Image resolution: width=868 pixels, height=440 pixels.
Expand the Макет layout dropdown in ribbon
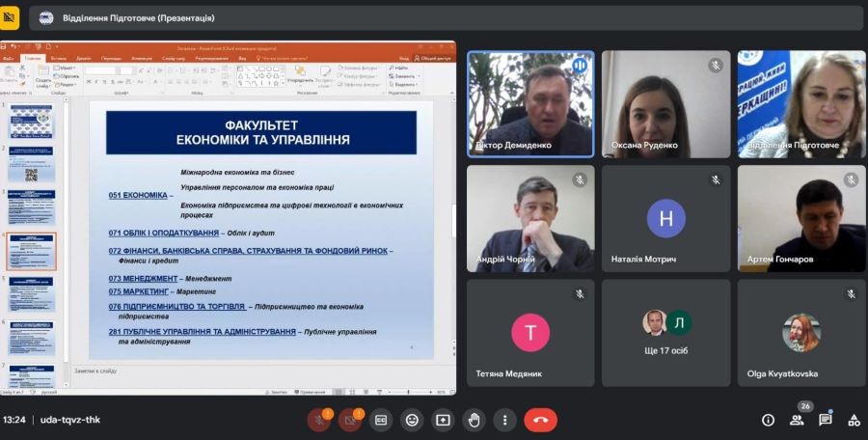tap(66, 69)
